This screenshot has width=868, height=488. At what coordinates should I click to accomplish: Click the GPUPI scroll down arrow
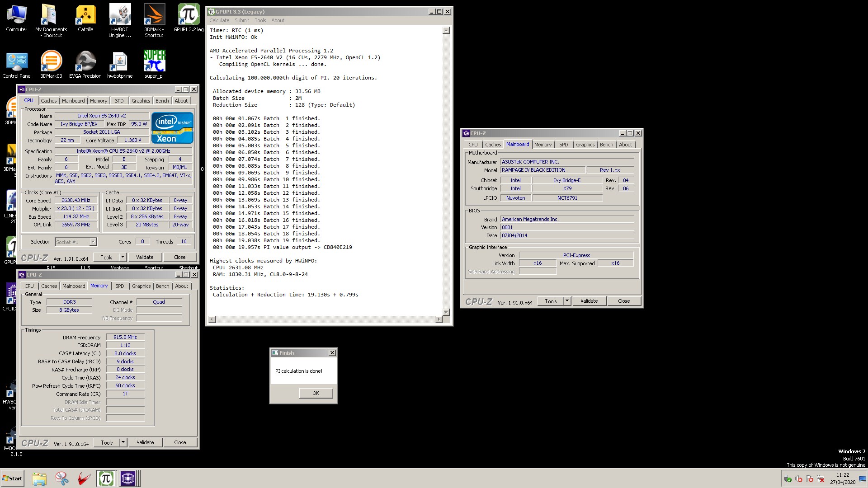point(446,312)
